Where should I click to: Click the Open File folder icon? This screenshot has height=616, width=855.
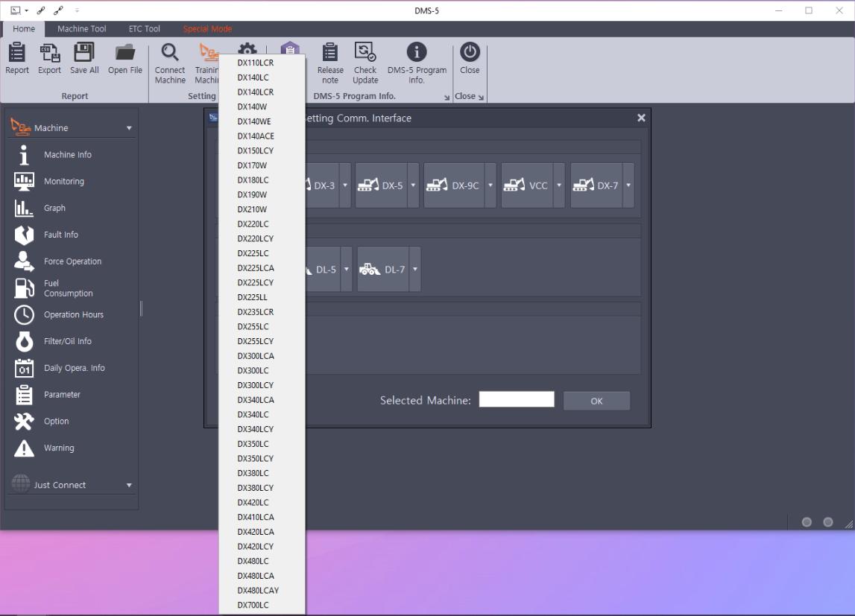pyautogui.click(x=125, y=53)
